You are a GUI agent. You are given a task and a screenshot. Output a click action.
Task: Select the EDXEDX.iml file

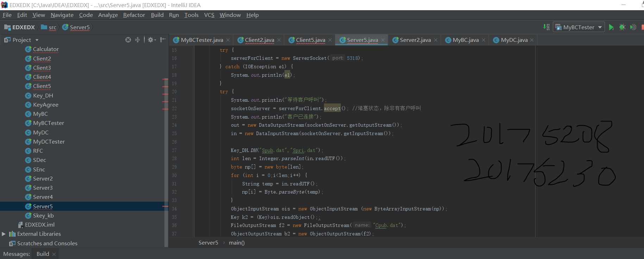click(x=39, y=225)
